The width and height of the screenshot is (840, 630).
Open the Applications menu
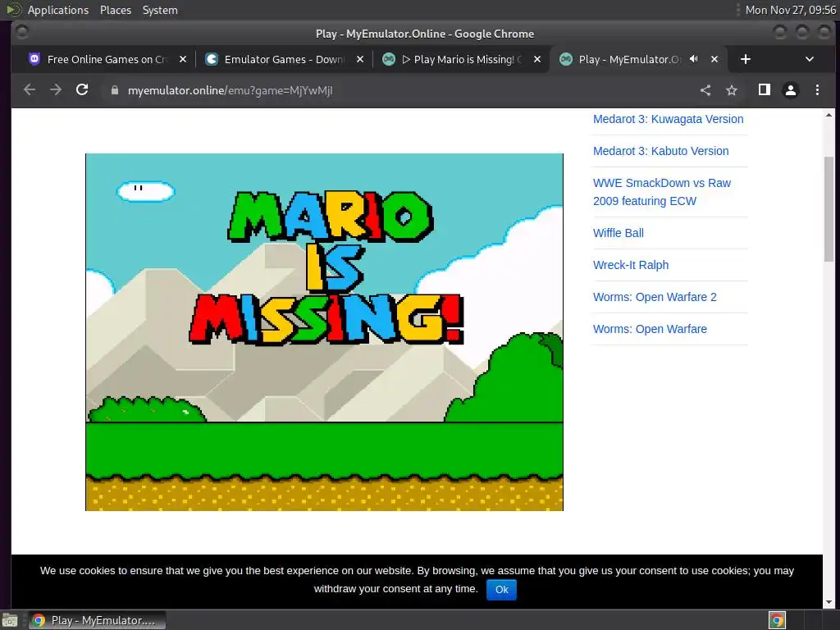point(58,10)
